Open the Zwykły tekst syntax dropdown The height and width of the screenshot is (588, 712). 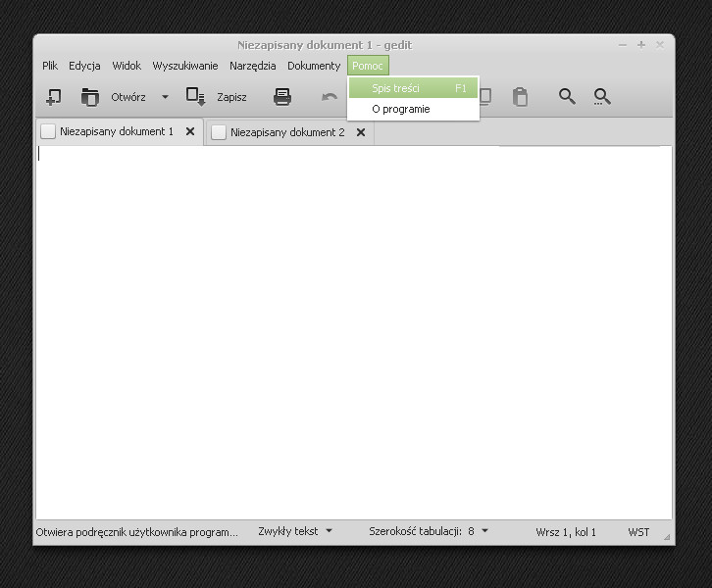[x=295, y=531]
